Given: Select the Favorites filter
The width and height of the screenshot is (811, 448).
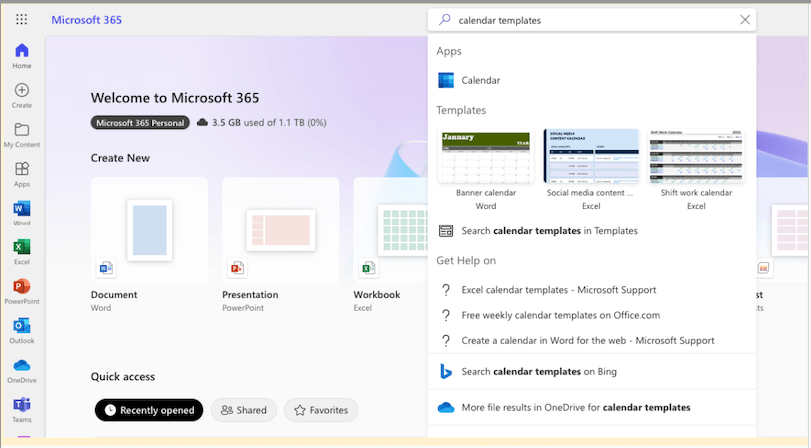Looking at the screenshot, I should (x=320, y=410).
